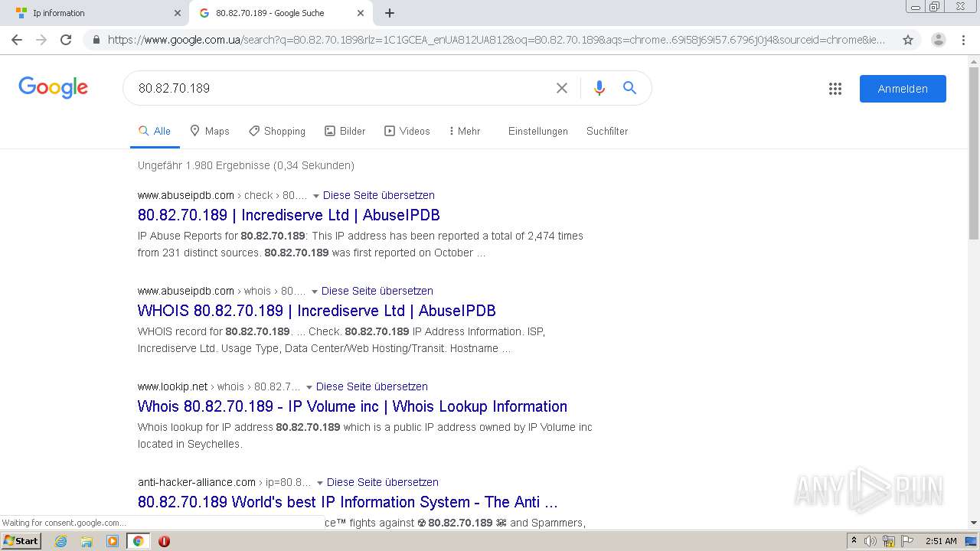Screen dimensions: 980x551
Task: Open the Suchfilter options
Action: tap(607, 131)
